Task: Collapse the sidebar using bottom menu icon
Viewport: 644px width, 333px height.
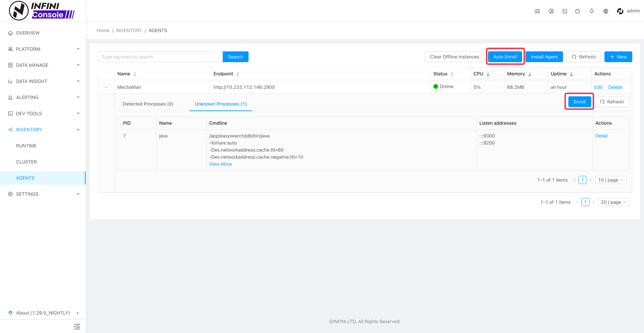Action: click(x=77, y=326)
